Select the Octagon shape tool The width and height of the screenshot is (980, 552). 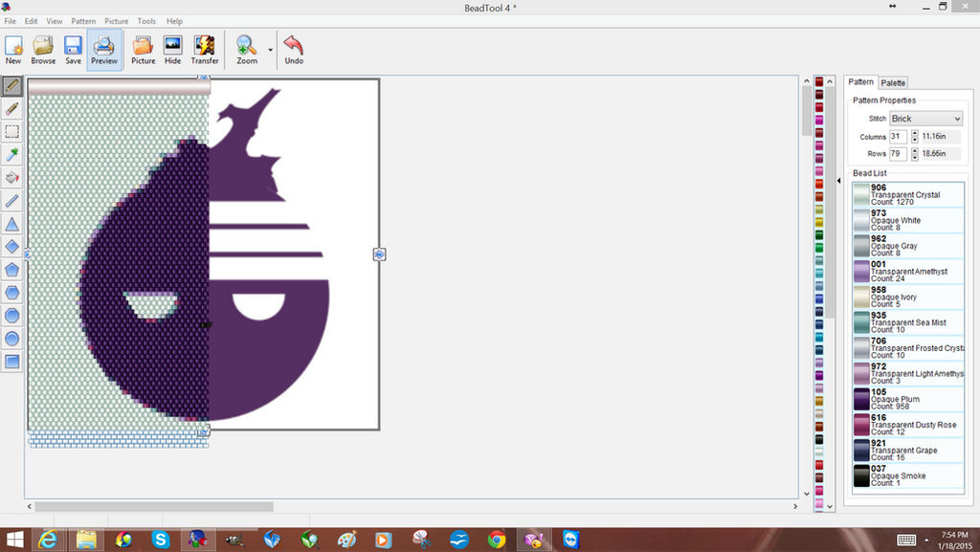(11, 316)
